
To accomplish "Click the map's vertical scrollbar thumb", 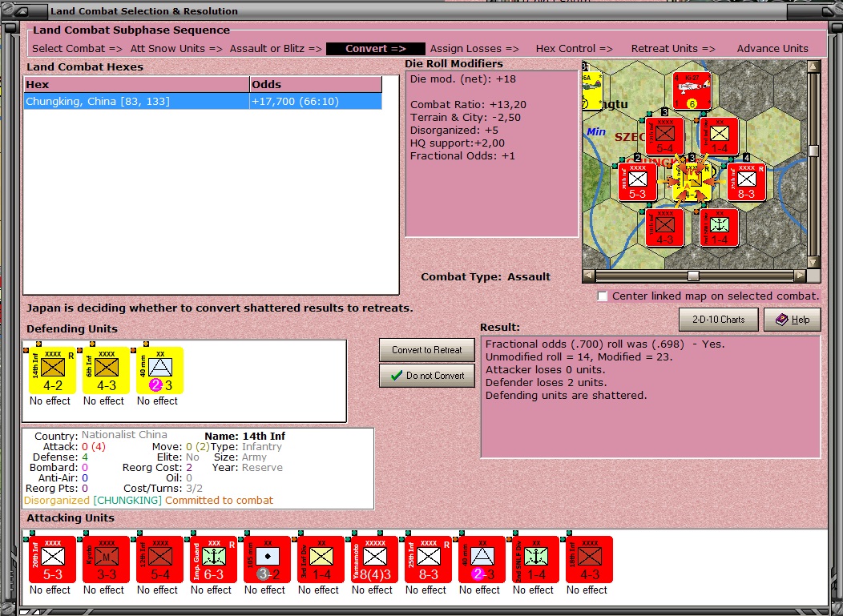I will pos(813,151).
